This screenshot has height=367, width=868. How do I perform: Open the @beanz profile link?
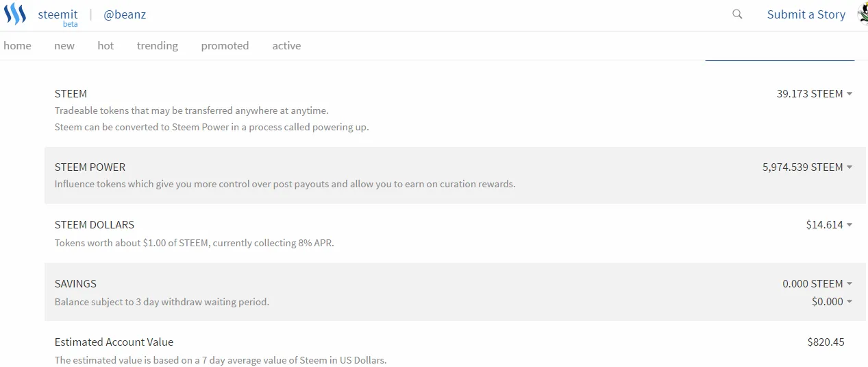click(125, 14)
